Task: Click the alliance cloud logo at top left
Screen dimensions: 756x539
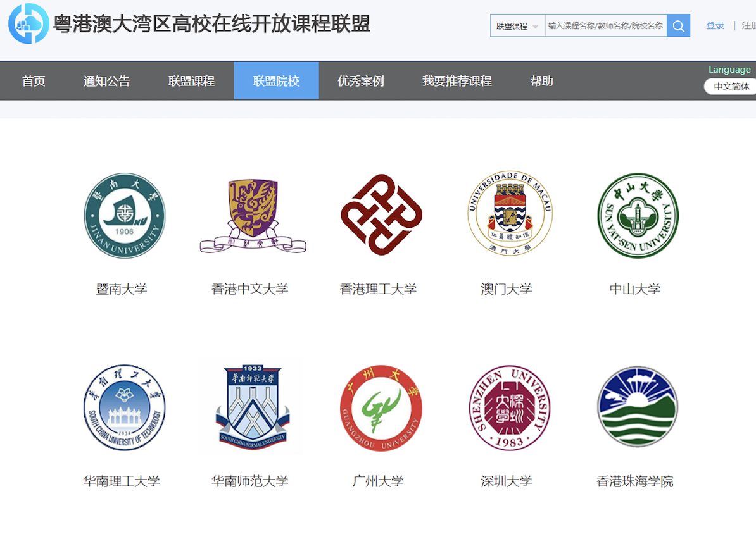Action: pos(28,24)
